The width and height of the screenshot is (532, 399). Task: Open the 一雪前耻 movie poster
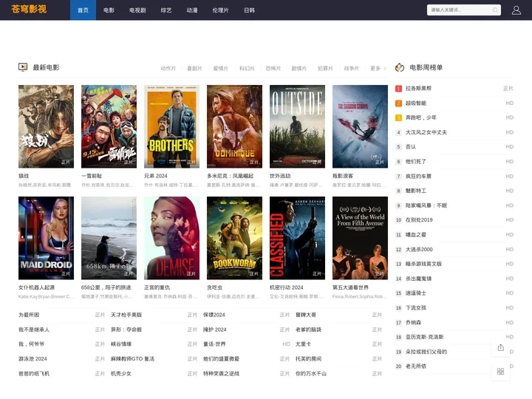[x=109, y=126]
